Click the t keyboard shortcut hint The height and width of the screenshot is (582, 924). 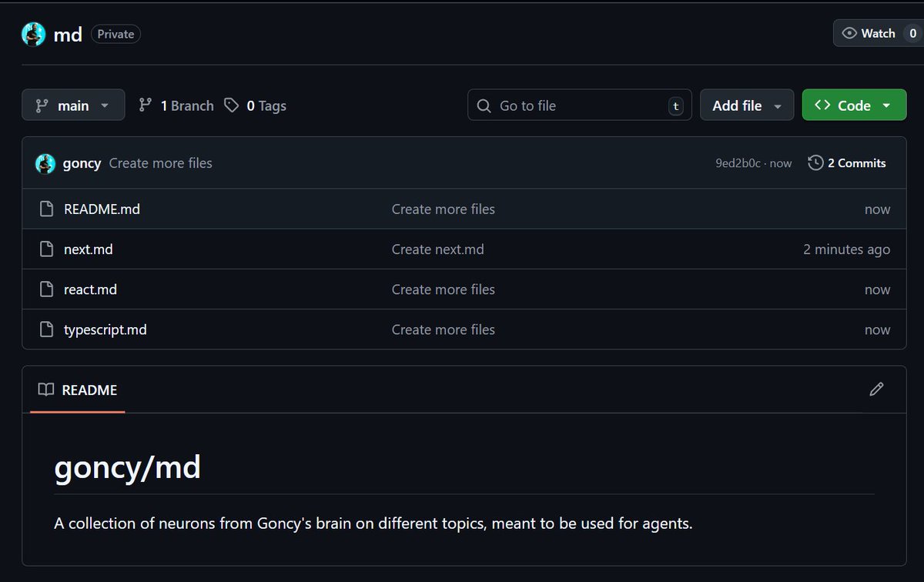(676, 106)
